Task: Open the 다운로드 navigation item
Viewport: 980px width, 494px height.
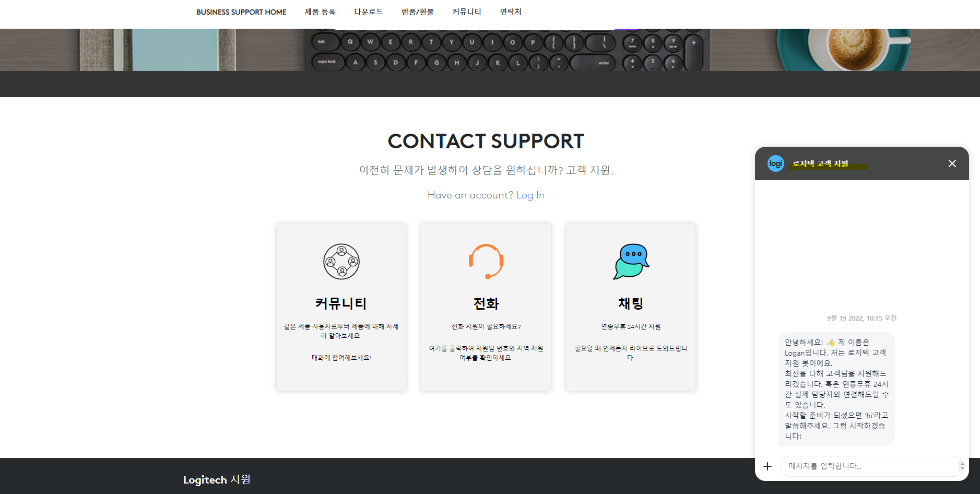Action: click(369, 12)
